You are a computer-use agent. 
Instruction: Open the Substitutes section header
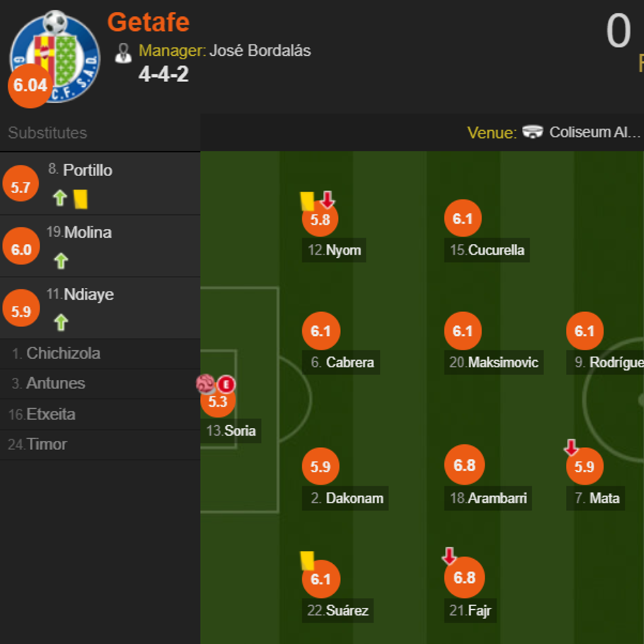pos(47,133)
